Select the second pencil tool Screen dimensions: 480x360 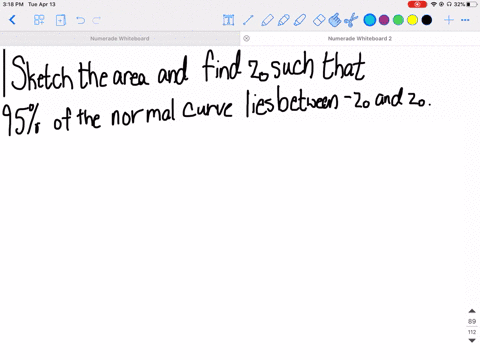click(x=283, y=20)
